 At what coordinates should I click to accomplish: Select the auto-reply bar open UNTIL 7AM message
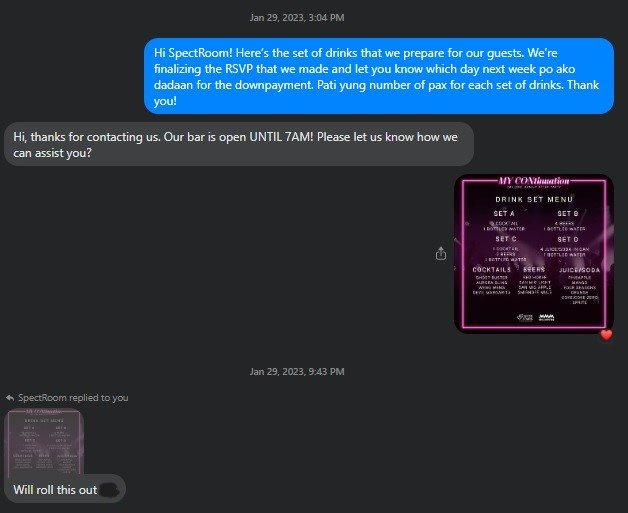(x=239, y=144)
